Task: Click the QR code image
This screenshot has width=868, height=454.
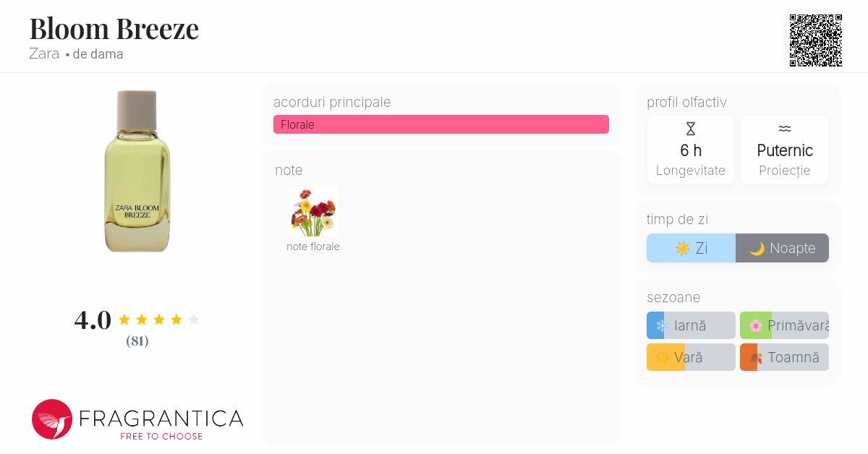Action: 815,40
